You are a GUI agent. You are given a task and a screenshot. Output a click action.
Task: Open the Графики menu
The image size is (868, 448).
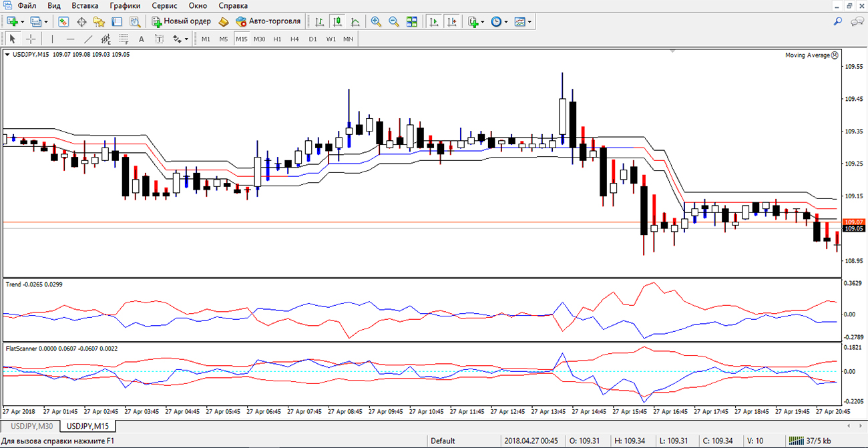tap(125, 5)
